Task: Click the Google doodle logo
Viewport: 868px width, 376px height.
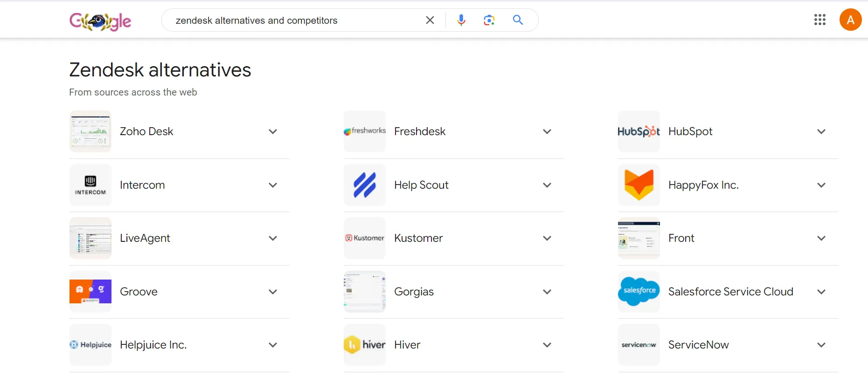Action: 100,21
